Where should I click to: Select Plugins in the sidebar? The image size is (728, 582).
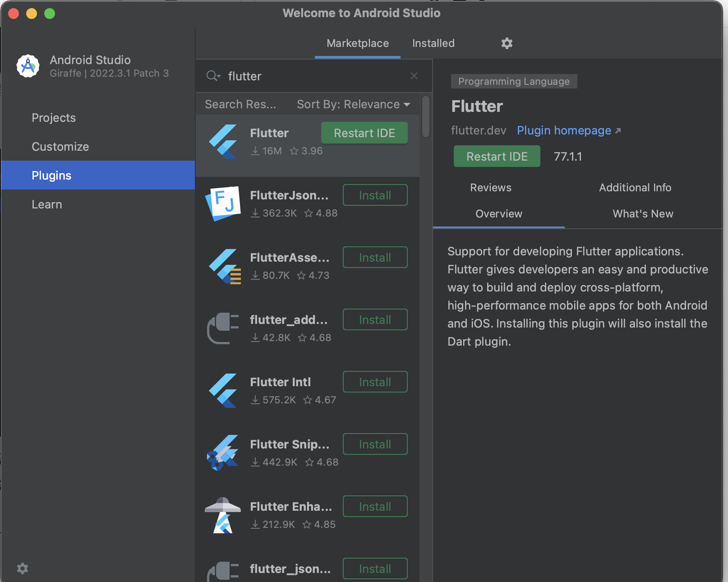98,175
